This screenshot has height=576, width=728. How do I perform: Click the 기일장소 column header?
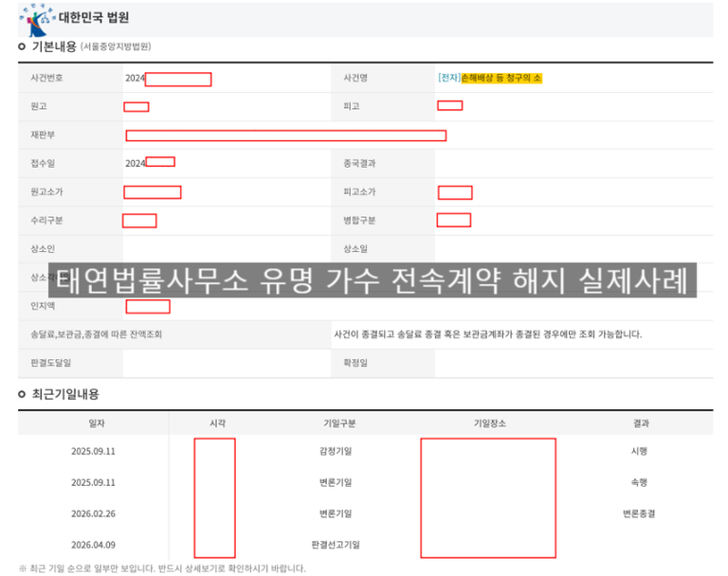[x=488, y=423]
